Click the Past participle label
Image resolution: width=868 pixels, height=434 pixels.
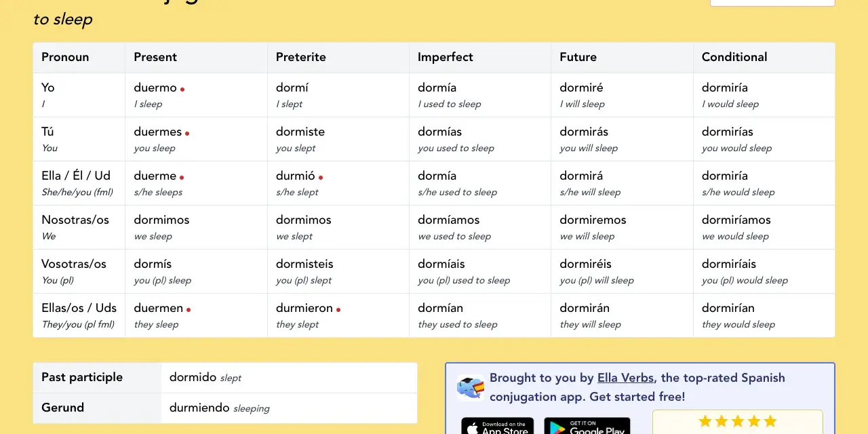point(82,377)
